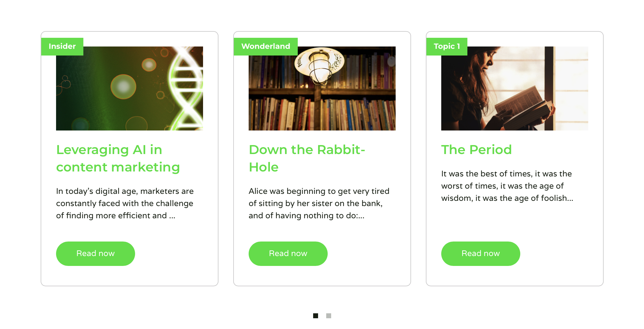The height and width of the screenshot is (329, 644).
Task: Open Down the Rabbit-Hole article title
Action: [307, 158]
